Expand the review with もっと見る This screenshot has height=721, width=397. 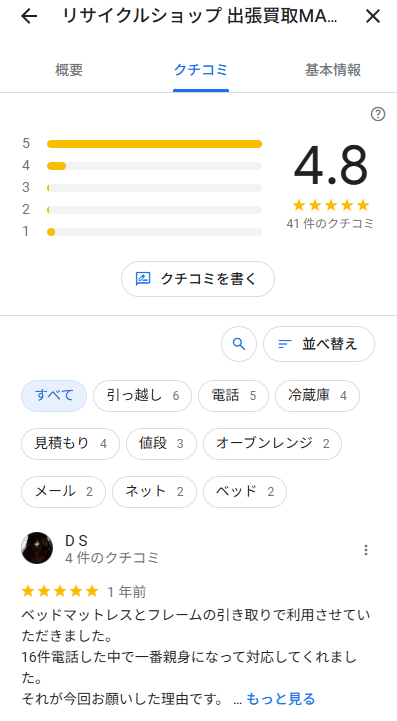[x=281, y=699]
